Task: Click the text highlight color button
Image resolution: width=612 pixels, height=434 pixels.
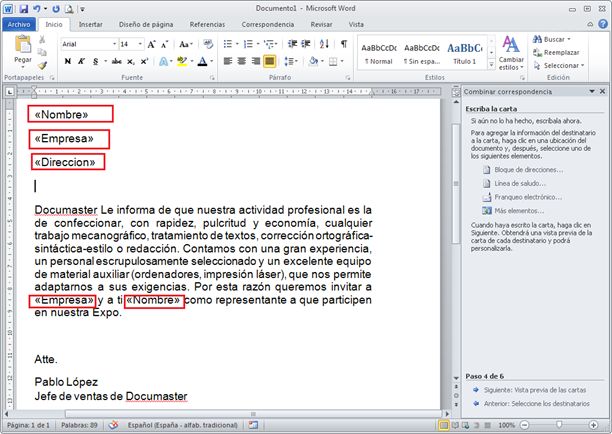Action: (181, 61)
